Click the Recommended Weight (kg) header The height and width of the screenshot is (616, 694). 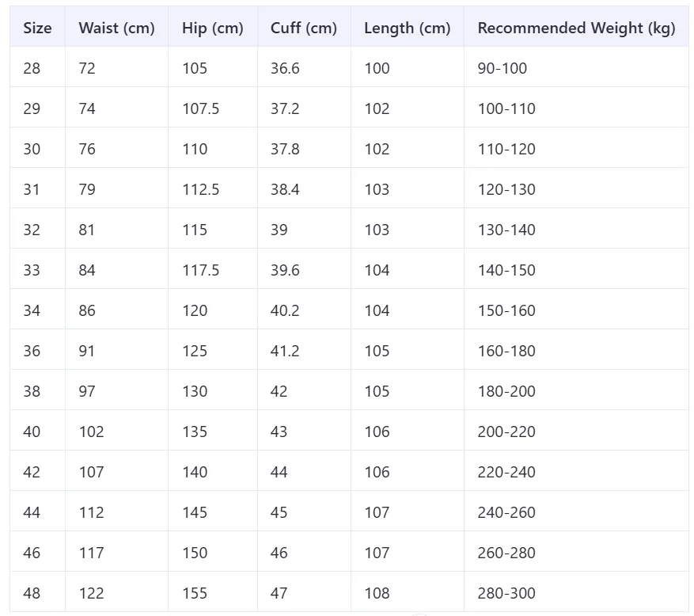576,28
